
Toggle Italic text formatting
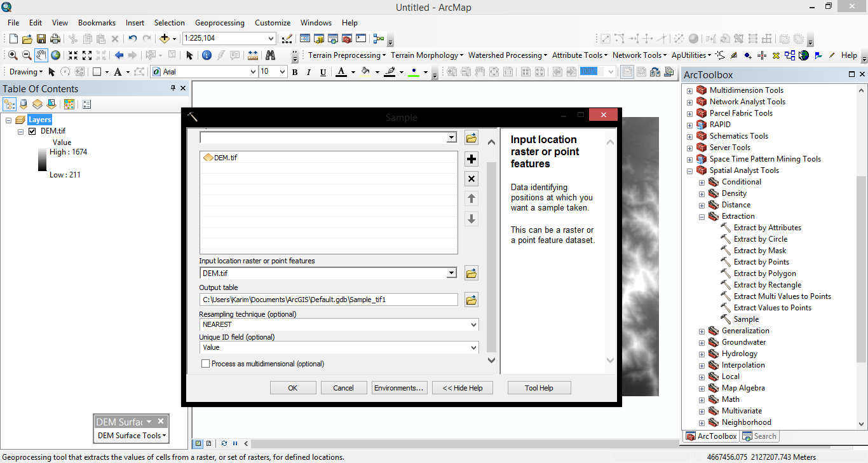point(309,72)
